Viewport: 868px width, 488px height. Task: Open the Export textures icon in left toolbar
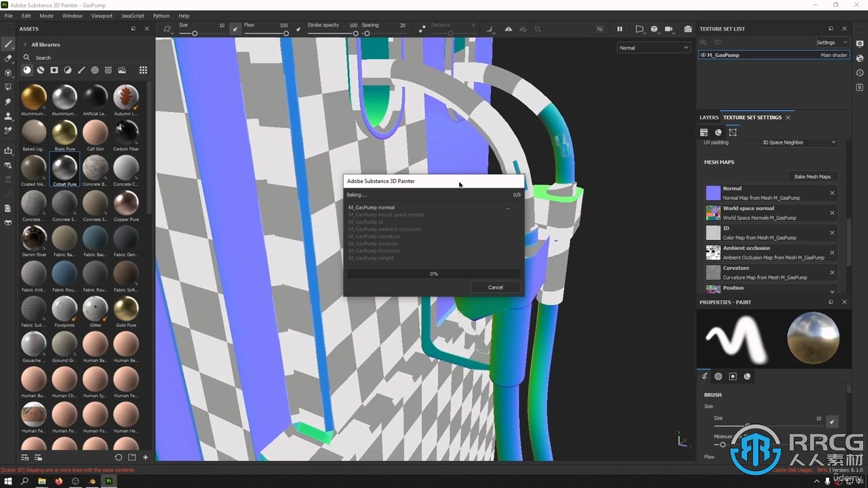8,150
